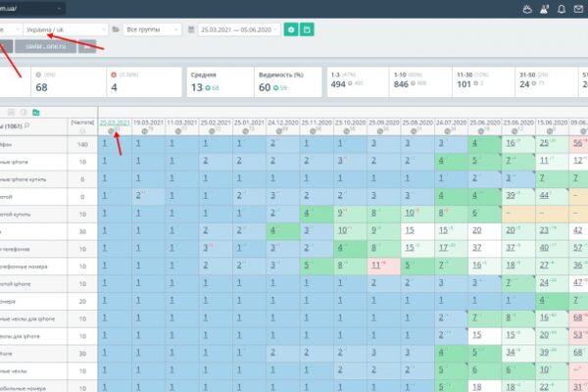Open the Все группы dropdown
This screenshot has width=588, height=392.
152,29
